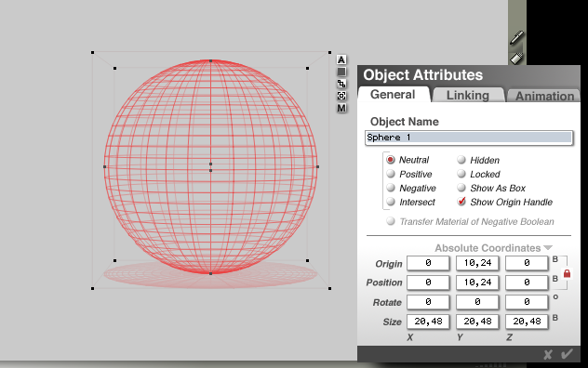
Task: Switch to the Linking tab
Action: (x=468, y=95)
